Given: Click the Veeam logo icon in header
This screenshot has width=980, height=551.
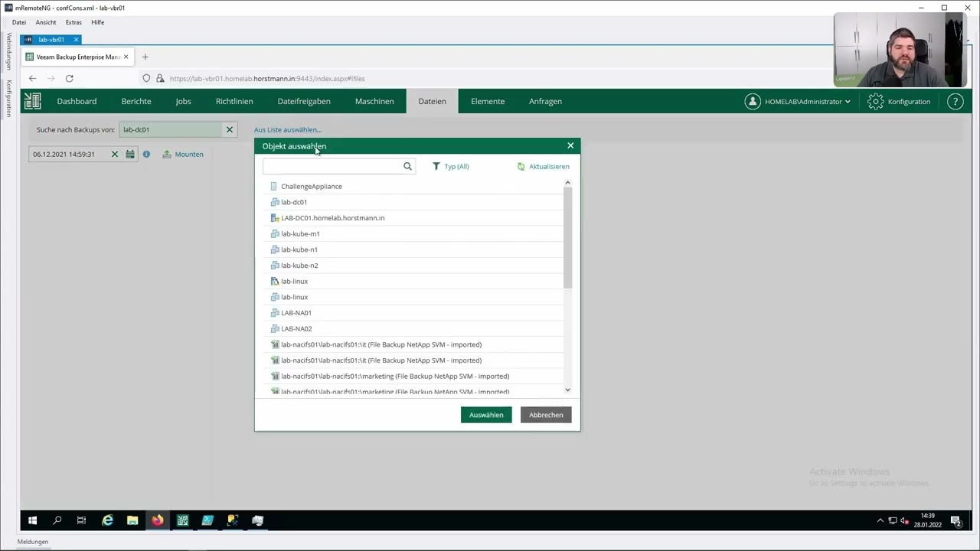Looking at the screenshot, I should [32, 101].
